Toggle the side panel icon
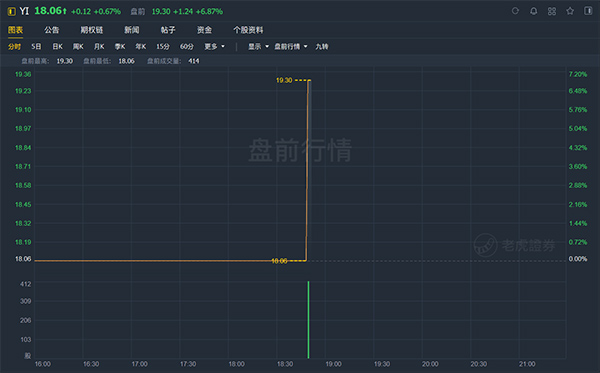600x373 pixels. point(588,11)
